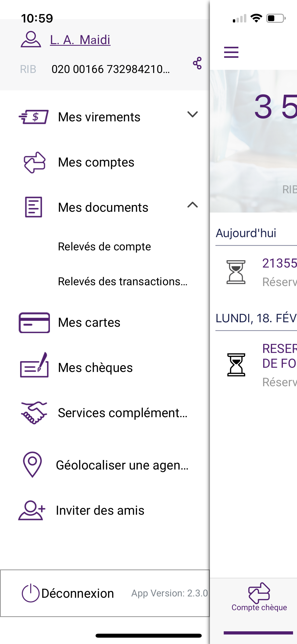The image size is (297, 644).
Task: Tap the battery status bar icon
Action: [x=276, y=18]
